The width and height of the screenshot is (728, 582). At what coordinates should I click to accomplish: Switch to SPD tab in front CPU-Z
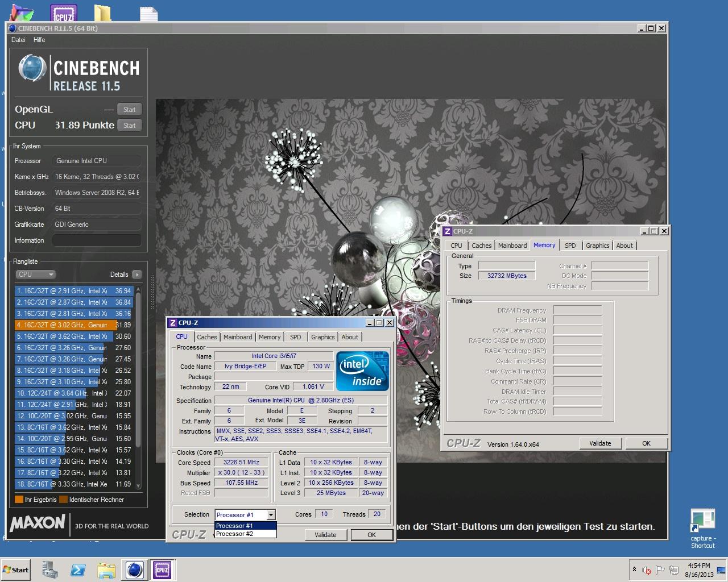[x=296, y=337]
